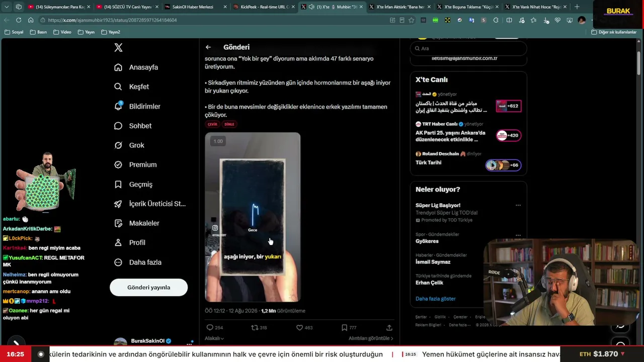
Task: Click the Şartlar footer link
Action: 421,317
